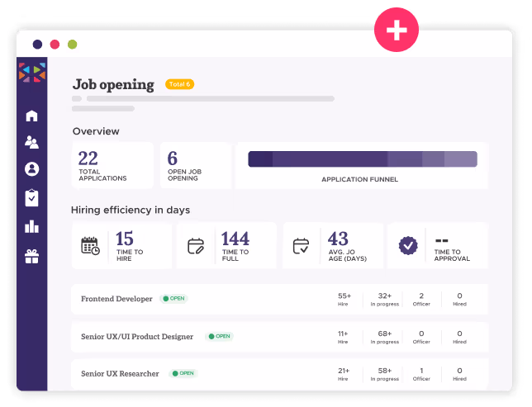This screenshot has height=407, width=532.
Task: Select the darkest leftmost funnel segment
Action: (x=260, y=159)
